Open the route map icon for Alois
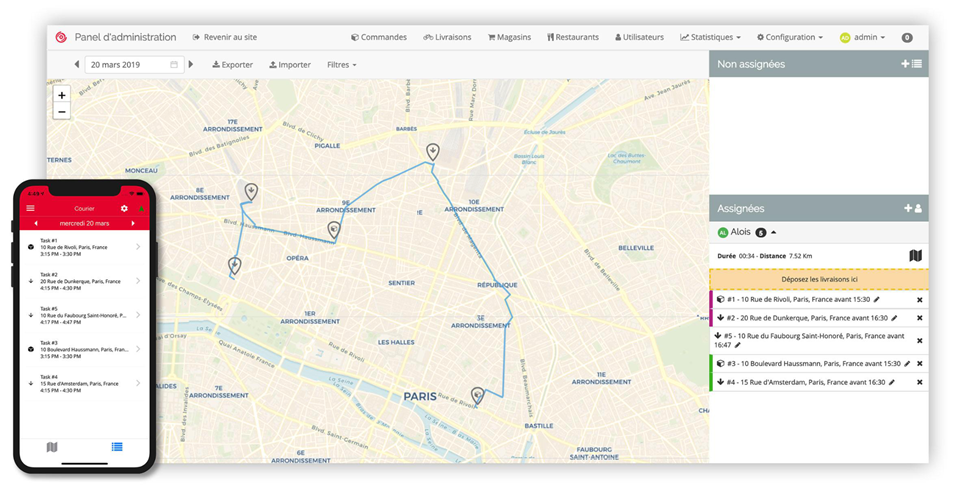975x488 pixels. [x=915, y=256]
